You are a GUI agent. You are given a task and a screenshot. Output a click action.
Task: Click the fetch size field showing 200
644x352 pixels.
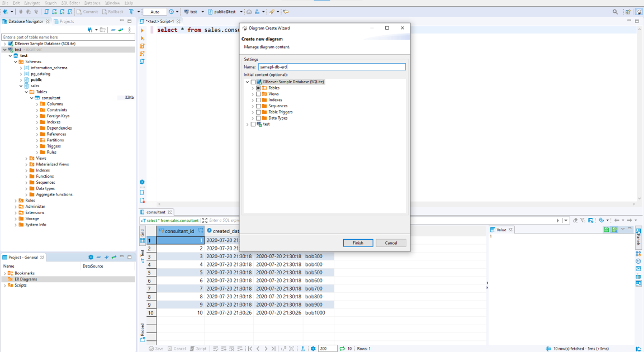click(328, 349)
